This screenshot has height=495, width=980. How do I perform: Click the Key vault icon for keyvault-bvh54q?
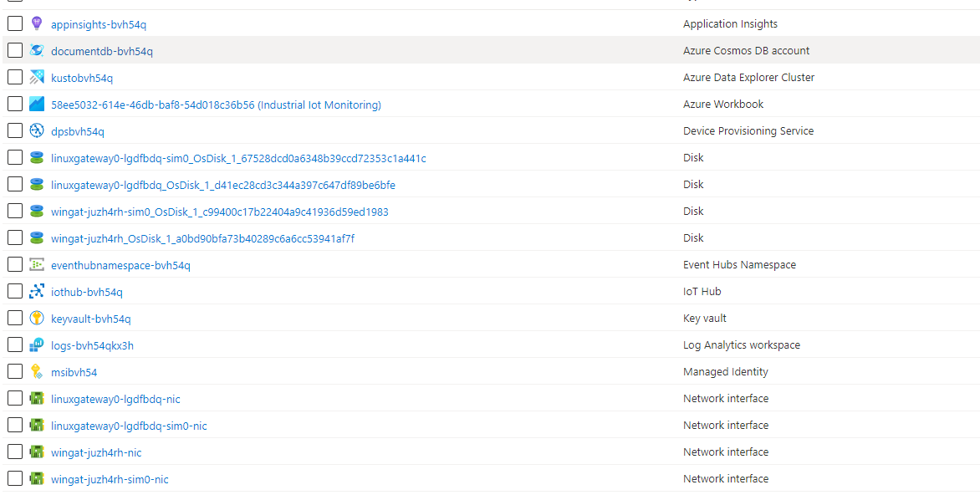36,318
